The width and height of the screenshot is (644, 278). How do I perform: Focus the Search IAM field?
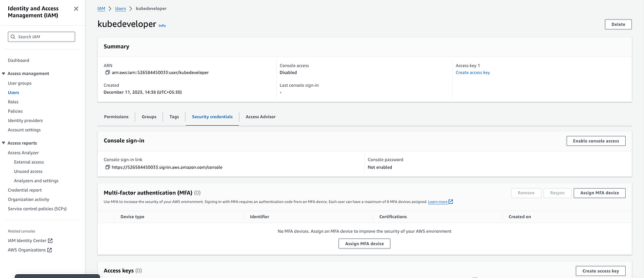pos(42,37)
